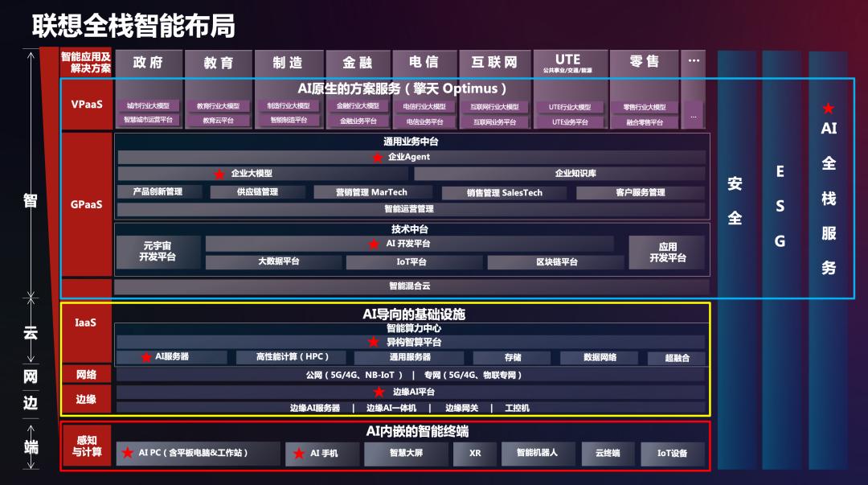The image size is (868, 485).
Task: Click the 大数据平台 box
Action: click(273, 261)
